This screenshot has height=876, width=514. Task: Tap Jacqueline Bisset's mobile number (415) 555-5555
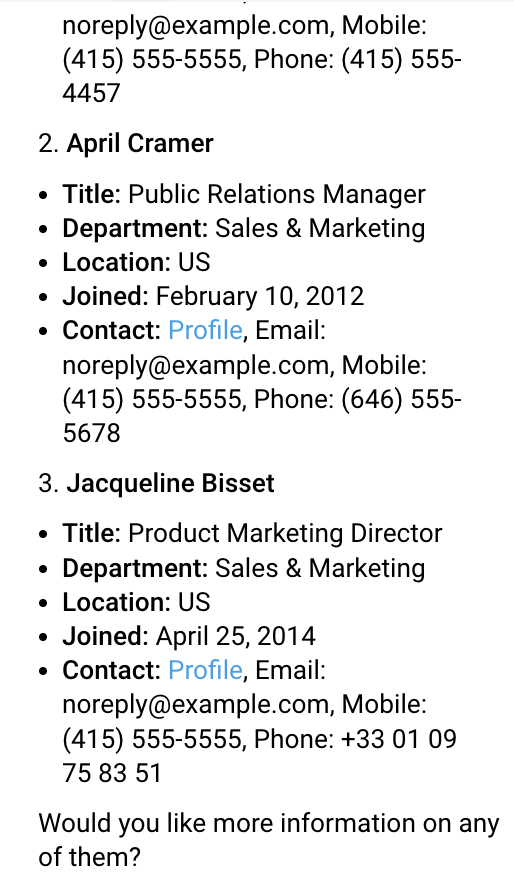pyautogui.click(x=151, y=739)
